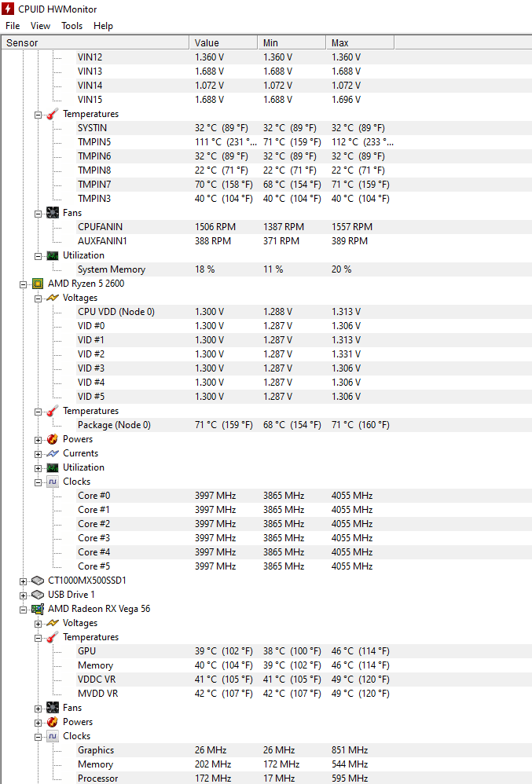Collapse the Radeon Clocks group above Graphics

coord(38,737)
